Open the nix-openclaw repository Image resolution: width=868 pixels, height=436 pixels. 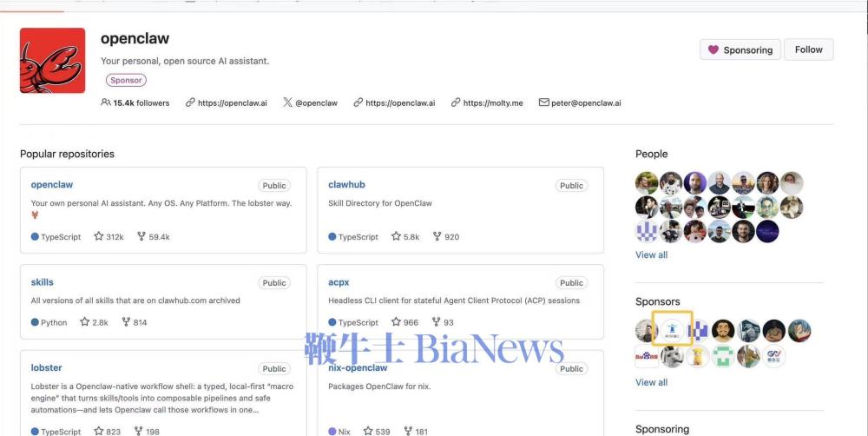click(x=358, y=367)
